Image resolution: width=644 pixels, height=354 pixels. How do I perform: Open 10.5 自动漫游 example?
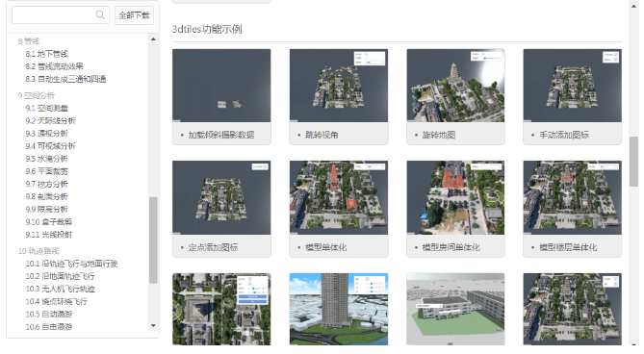click(49, 315)
